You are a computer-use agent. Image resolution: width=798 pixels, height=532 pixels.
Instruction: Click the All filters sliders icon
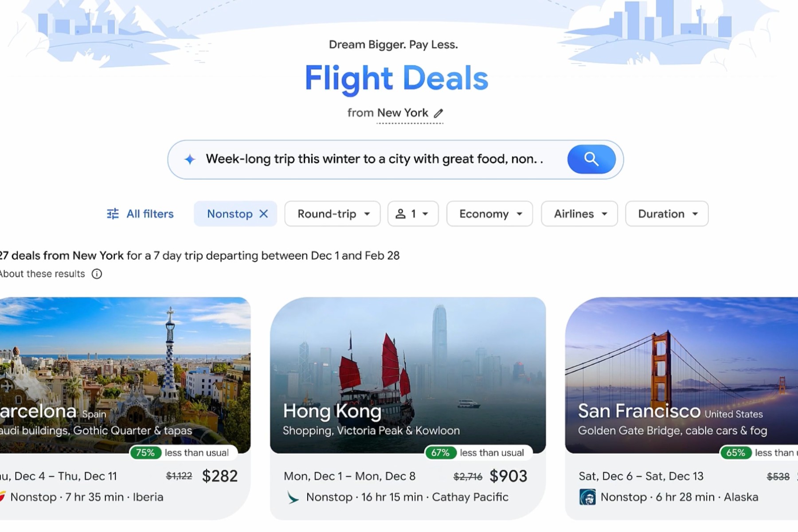click(x=113, y=214)
